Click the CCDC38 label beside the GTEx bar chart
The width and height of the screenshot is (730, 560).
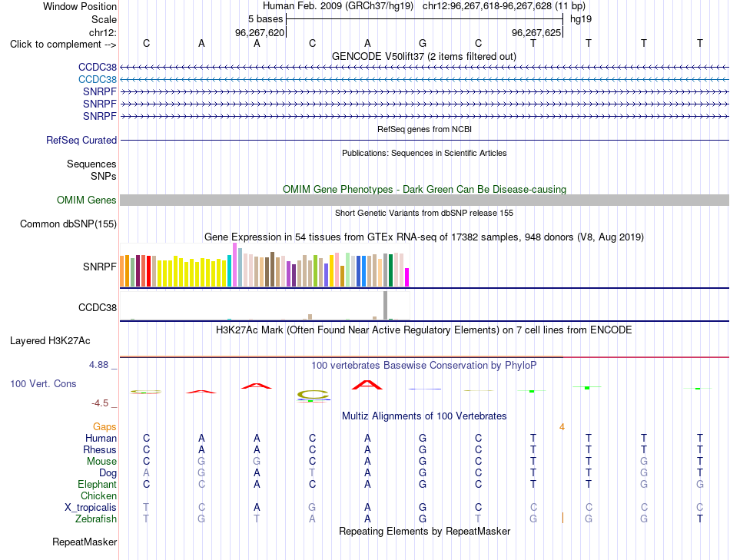pos(98,308)
